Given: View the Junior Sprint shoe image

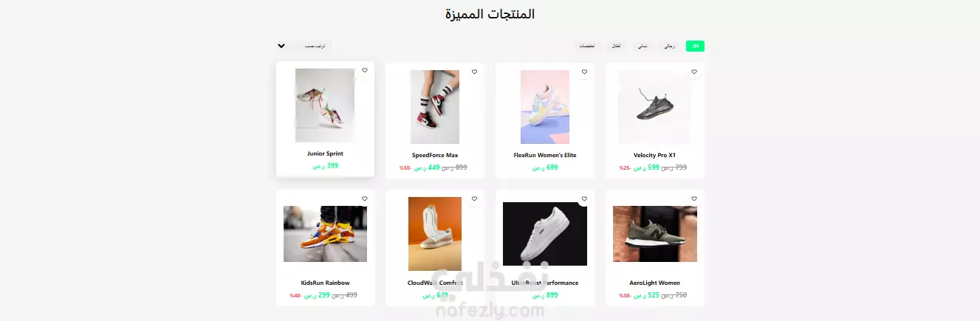Looking at the screenshot, I should 325,106.
